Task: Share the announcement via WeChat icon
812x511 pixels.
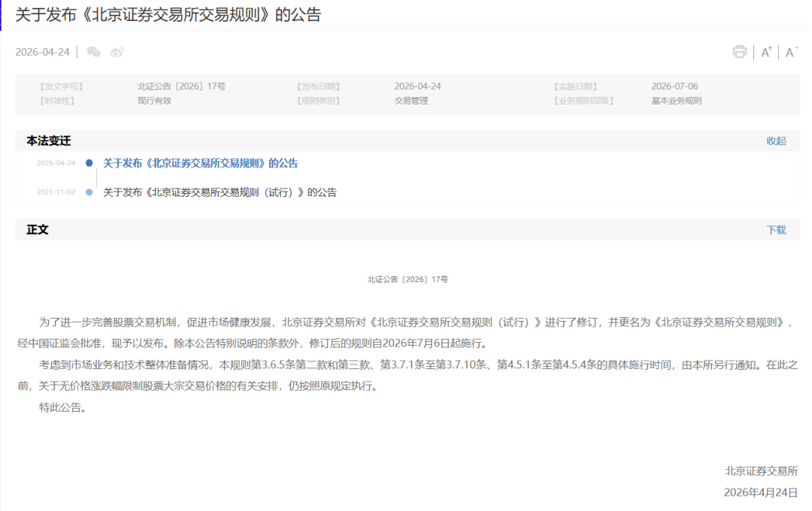Action: [x=94, y=52]
